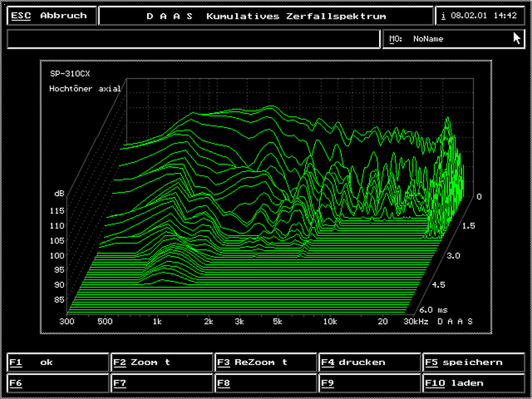Load a file via F10 laden
The width and height of the screenshot is (532, 399).
click(473, 383)
